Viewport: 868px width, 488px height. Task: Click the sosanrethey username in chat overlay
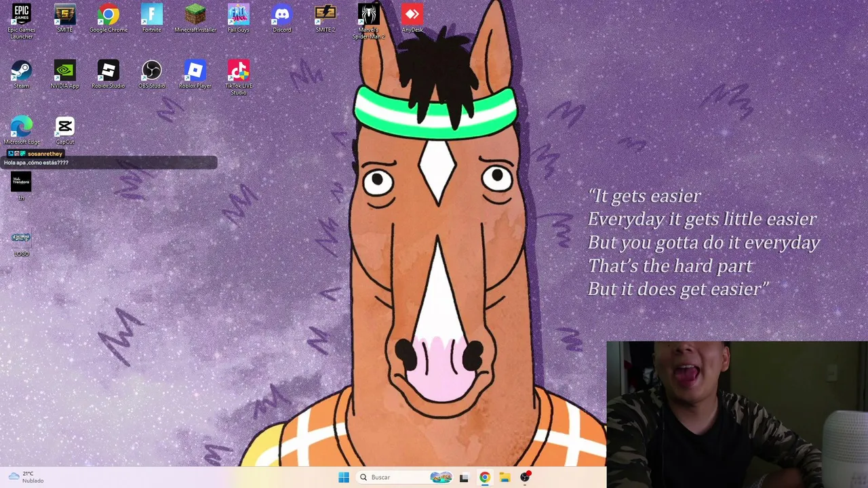[x=45, y=154]
